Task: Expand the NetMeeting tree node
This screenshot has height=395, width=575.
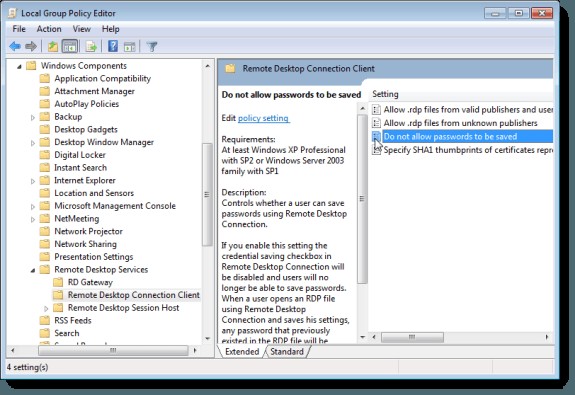Action: [33, 219]
